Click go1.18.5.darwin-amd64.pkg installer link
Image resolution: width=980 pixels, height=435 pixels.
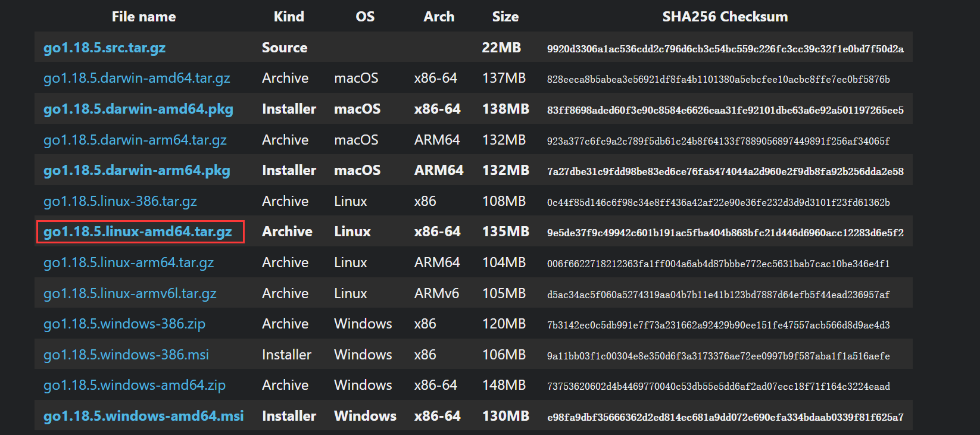(138, 109)
